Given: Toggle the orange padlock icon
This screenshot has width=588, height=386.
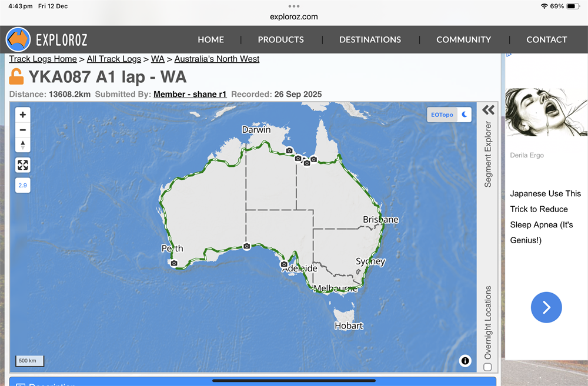Looking at the screenshot, I should click(17, 77).
